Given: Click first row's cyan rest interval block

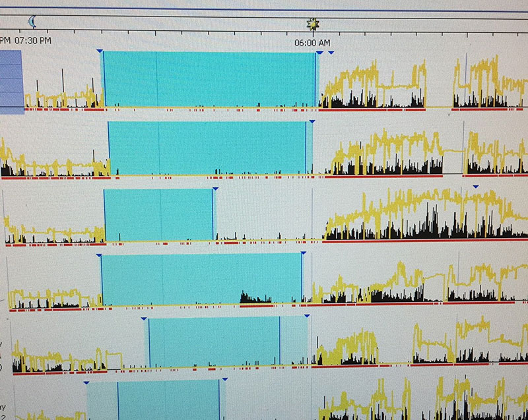Looking at the screenshot, I should (x=209, y=79).
